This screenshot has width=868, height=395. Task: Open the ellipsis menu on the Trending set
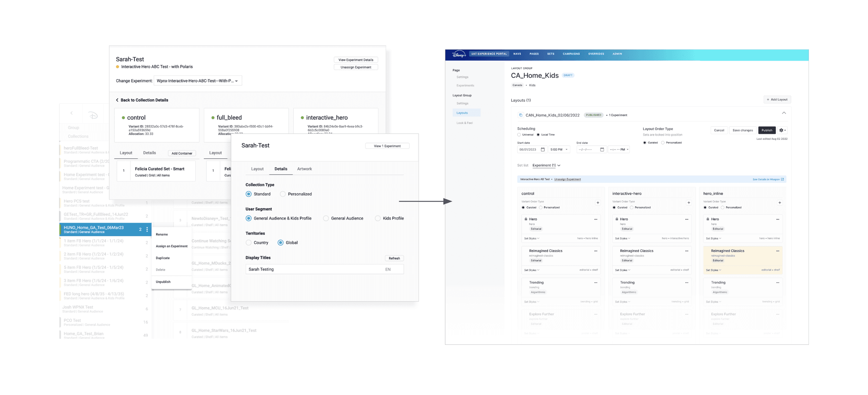point(595,283)
